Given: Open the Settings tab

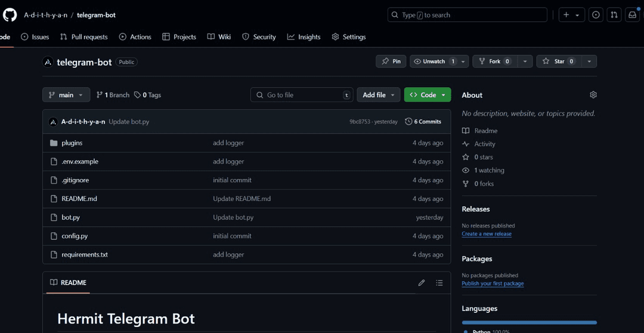Looking at the screenshot, I should [x=349, y=37].
